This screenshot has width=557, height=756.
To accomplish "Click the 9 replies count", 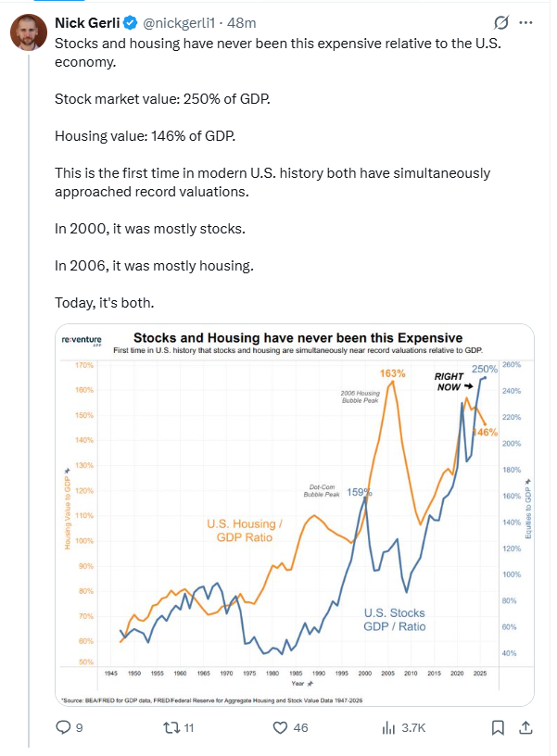I will pyautogui.click(x=80, y=727).
